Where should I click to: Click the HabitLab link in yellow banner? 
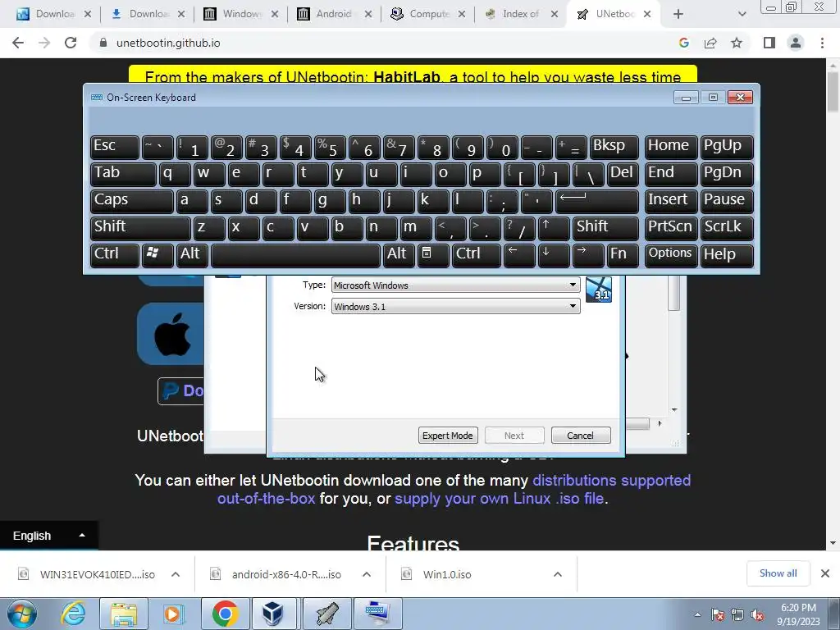click(x=407, y=77)
